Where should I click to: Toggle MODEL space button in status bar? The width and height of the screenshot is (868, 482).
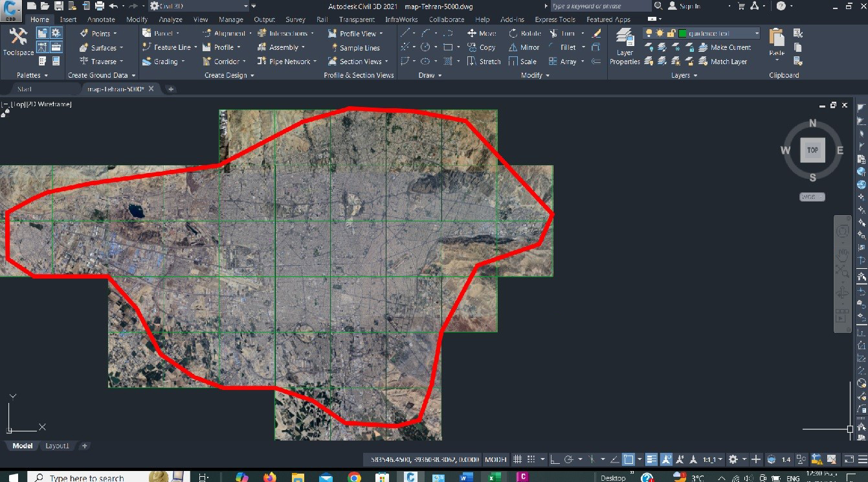tap(496, 459)
